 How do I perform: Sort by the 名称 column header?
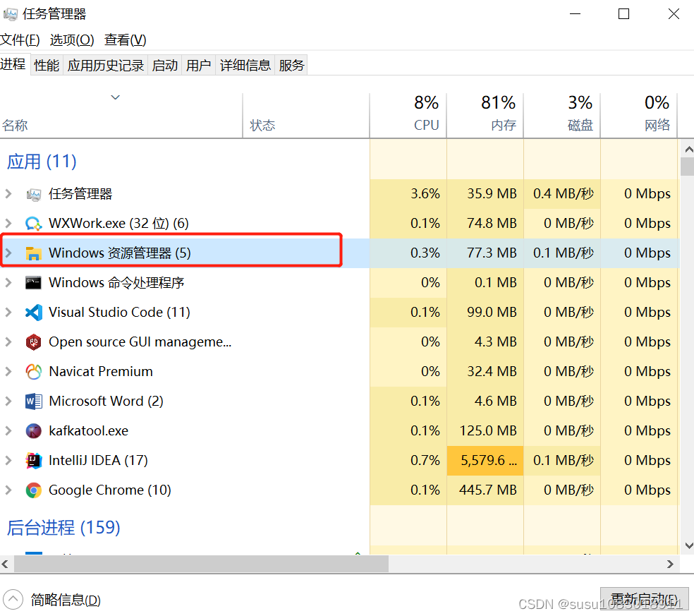(x=121, y=116)
